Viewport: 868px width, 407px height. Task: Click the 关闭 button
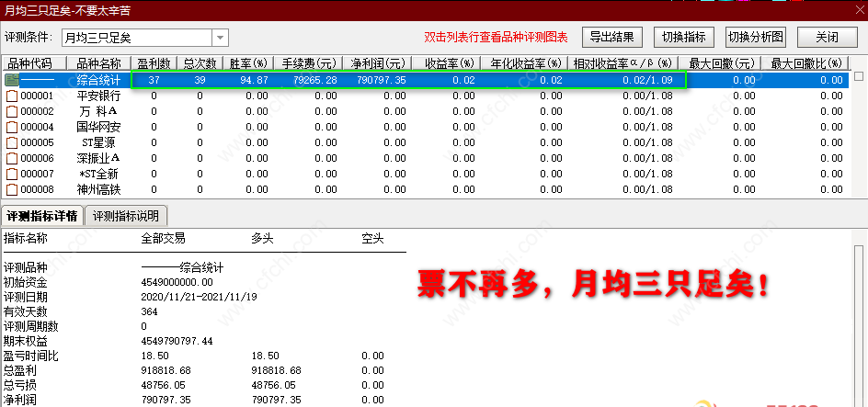point(827,37)
